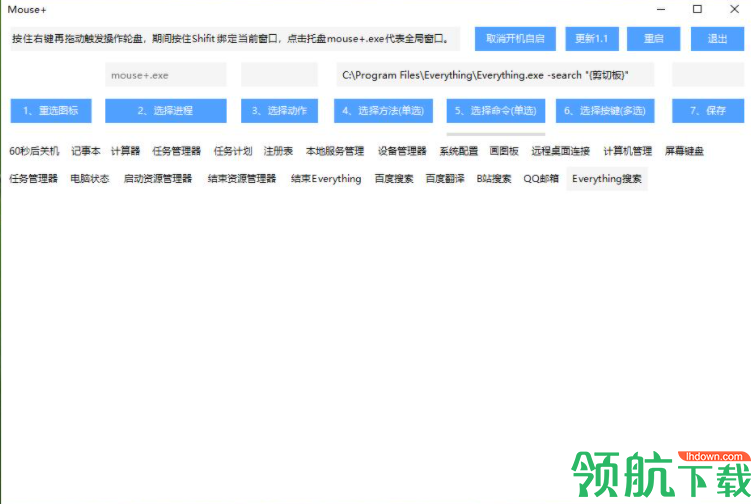Close the Mouse+ window

(734, 9)
